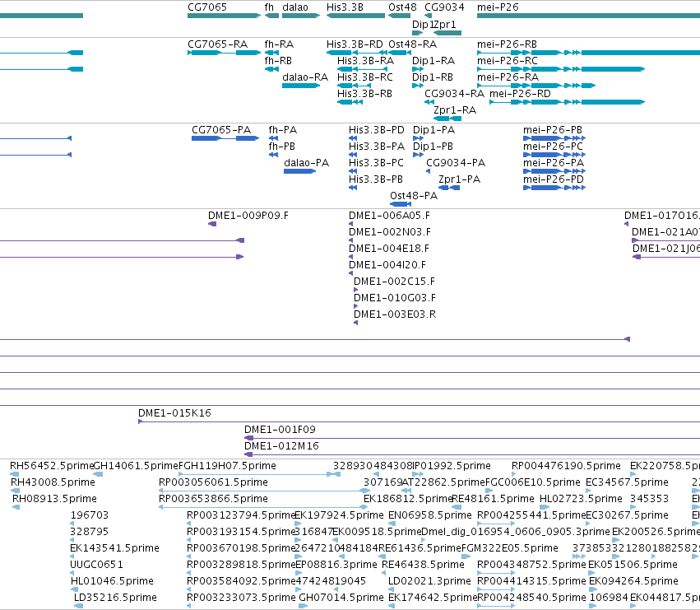Select the fh-RB transcript label
This screenshot has height=610, width=700.
pyautogui.click(x=279, y=61)
